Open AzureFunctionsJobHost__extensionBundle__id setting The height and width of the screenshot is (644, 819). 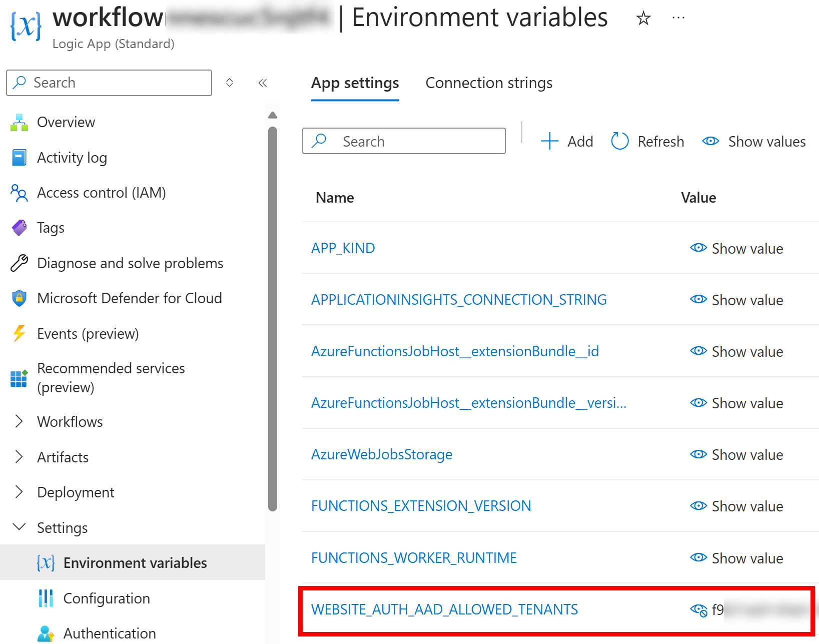(x=455, y=351)
